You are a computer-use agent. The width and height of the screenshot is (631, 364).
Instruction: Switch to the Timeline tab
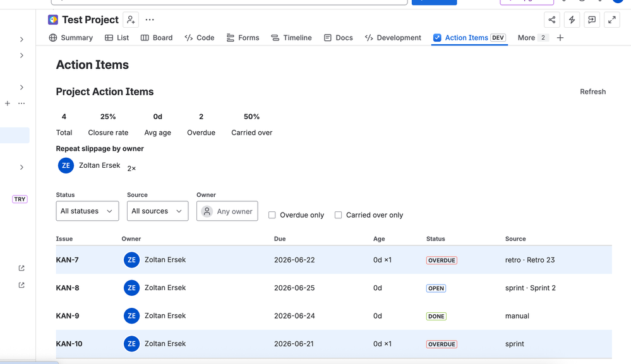coord(291,38)
